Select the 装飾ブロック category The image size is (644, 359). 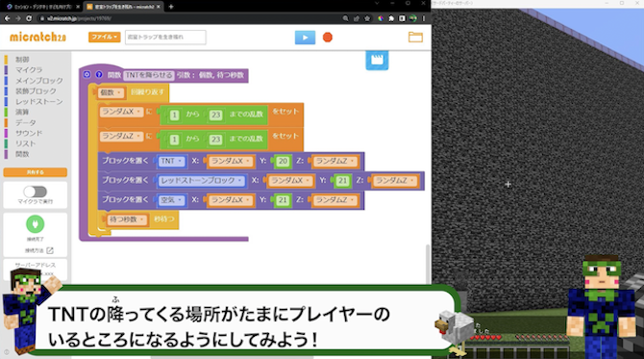coord(36,91)
